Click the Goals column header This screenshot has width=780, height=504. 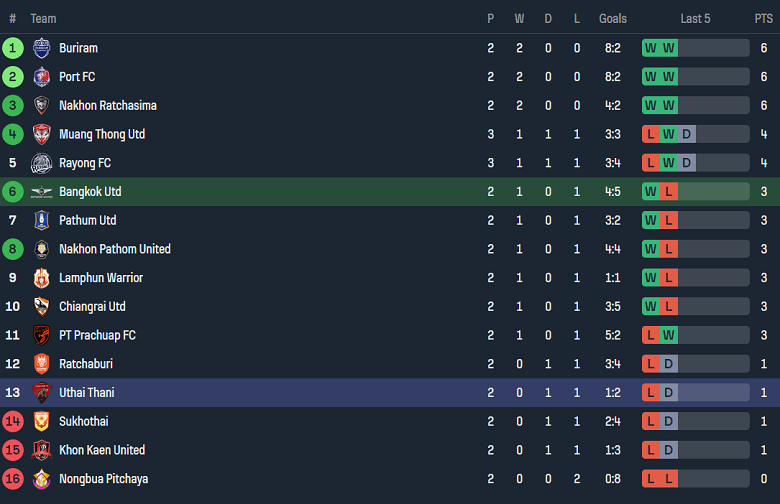tap(613, 18)
